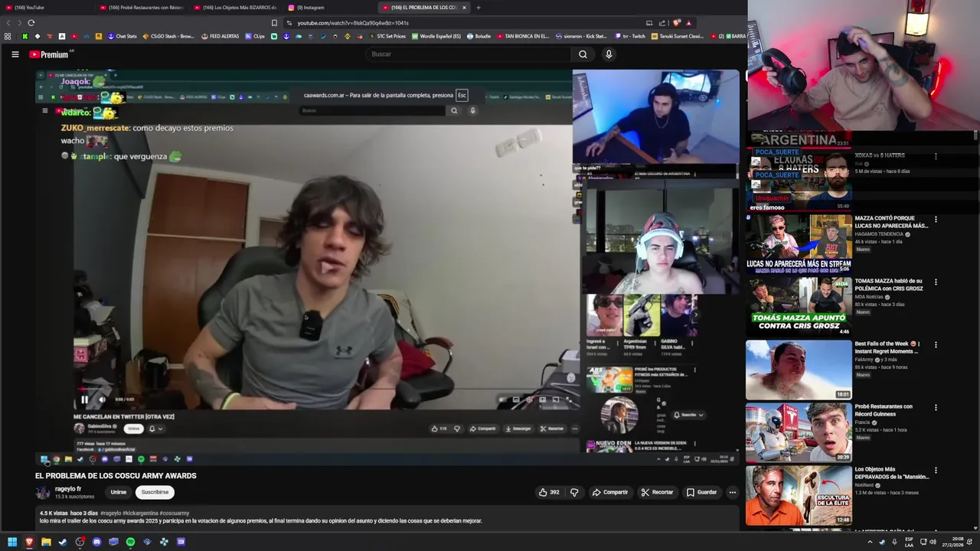
Task: Open Brave browser from the taskbar
Action: point(29,542)
